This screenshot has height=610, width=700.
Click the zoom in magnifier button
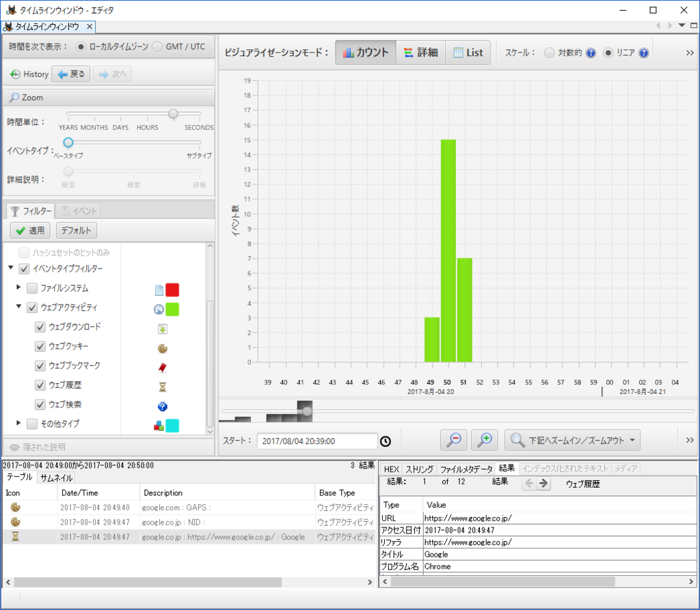tap(485, 441)
